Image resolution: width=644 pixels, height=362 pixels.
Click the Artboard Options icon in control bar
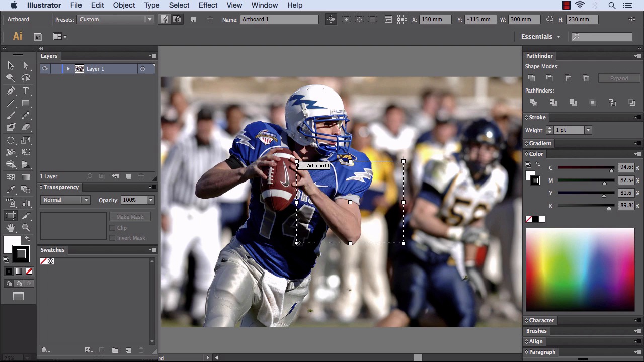pos(388,19)
